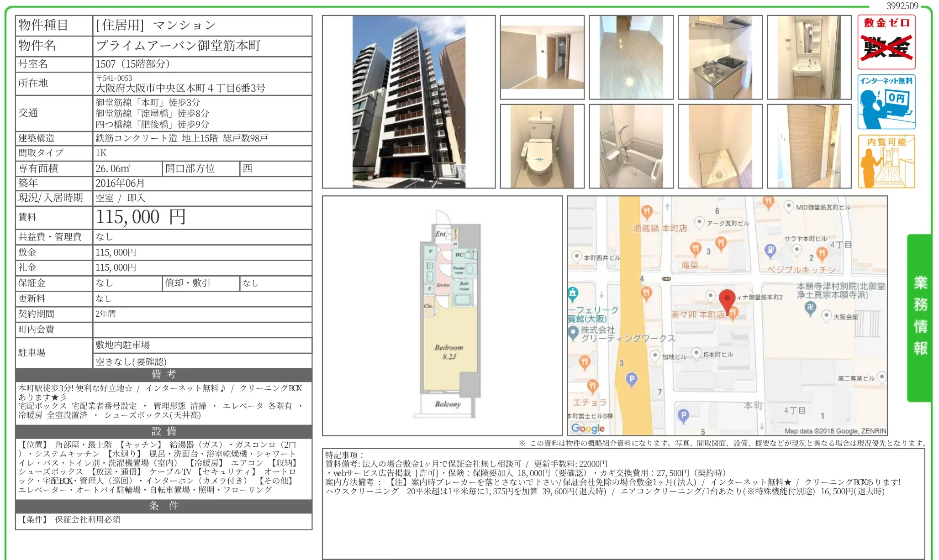Click the Google logo on the map
The image size is (939, 560).
coord(588,428)
